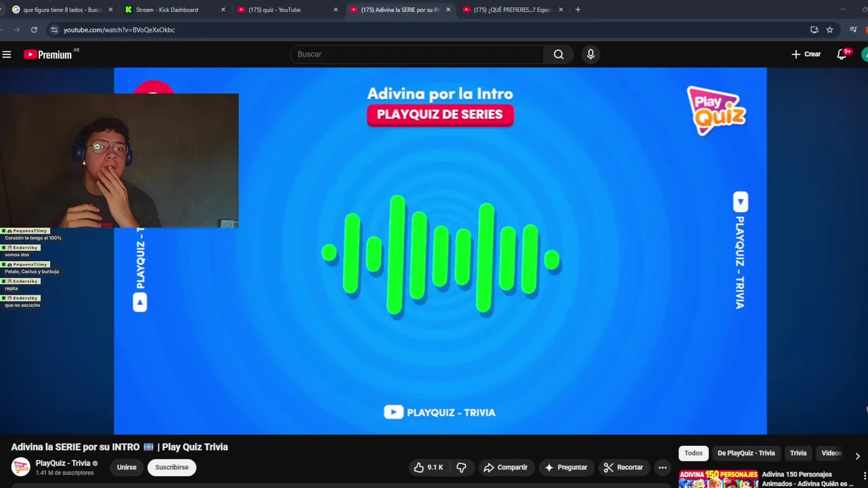Click the PlayQuiz logo in video
Image resolution: width=868 pixels, height=488 pixels.
coord(717,110)
